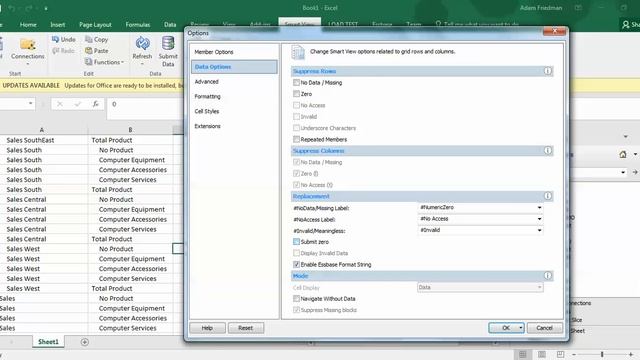Select column B header
The height and width of the screenshot is (360, 640).
(130, 130)
